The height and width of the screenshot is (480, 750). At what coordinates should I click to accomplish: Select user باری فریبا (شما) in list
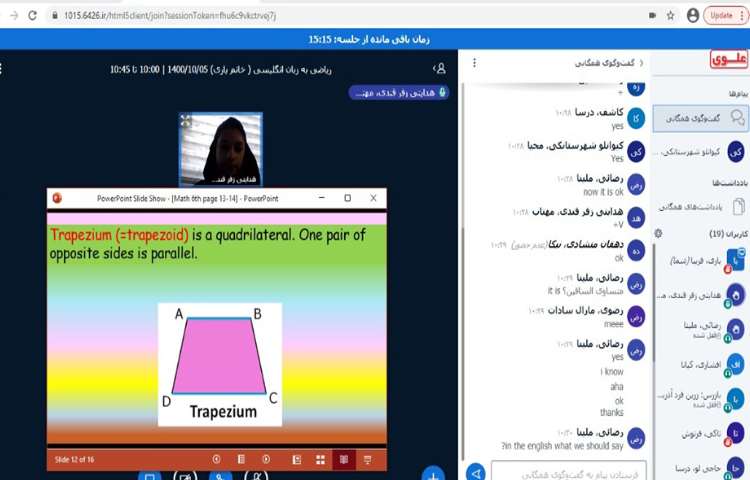703,261
